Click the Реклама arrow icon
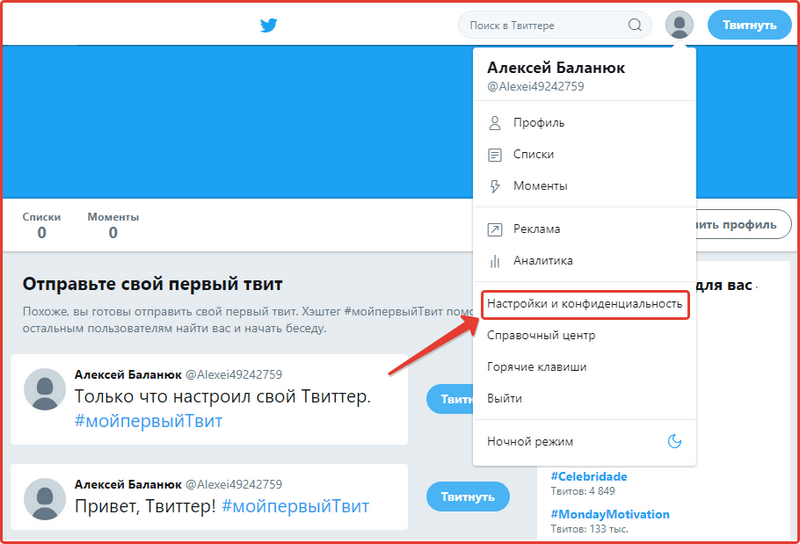The width and height of the screenshot is (800, 544). [x=494, y=229]
